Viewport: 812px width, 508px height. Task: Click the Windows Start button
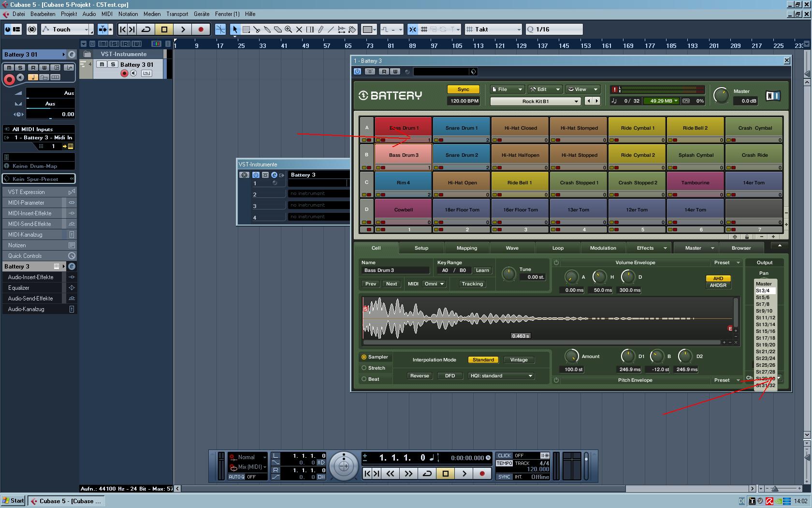coord(14,501)
